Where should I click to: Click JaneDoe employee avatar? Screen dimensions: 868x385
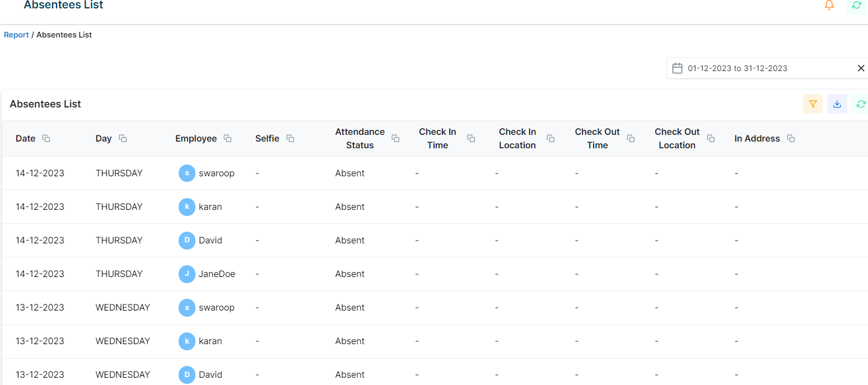point(186,274)
